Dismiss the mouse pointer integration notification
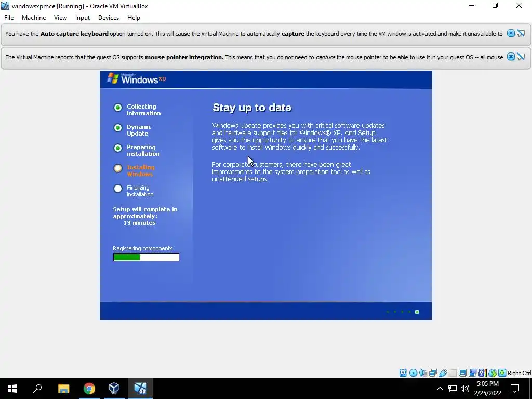The width and height of the screenshot is (532, 399). pyautogui.click(x=511, y=57)
